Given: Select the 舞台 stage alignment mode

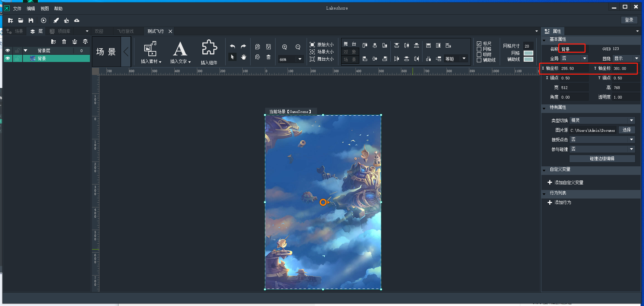Looking at the screenshot, I should [350, 44].
